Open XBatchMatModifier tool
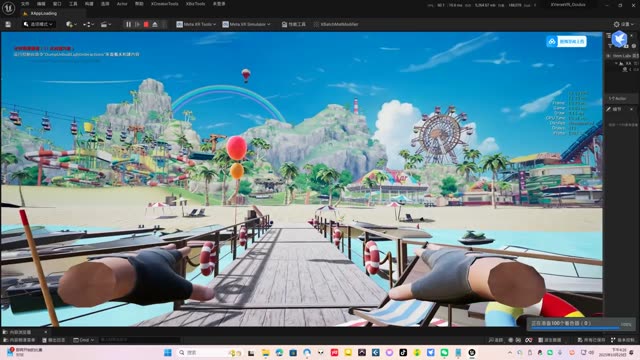 click(x=336, y=24)
